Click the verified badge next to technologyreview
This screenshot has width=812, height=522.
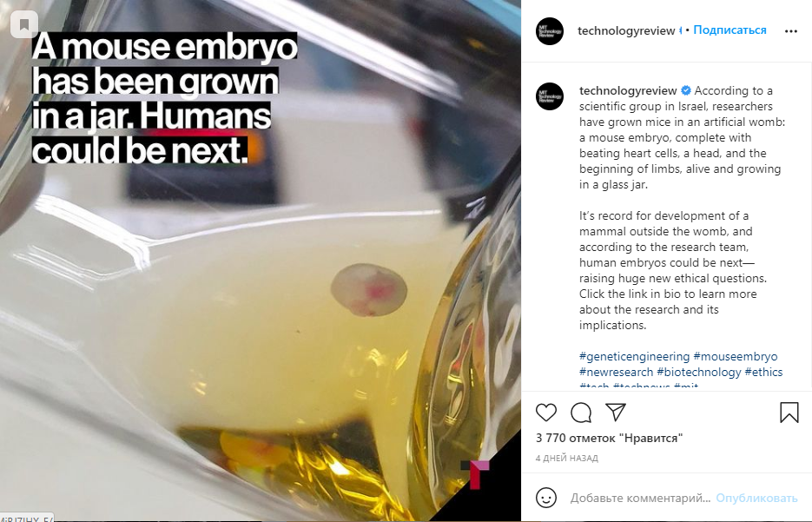point(686,90)
